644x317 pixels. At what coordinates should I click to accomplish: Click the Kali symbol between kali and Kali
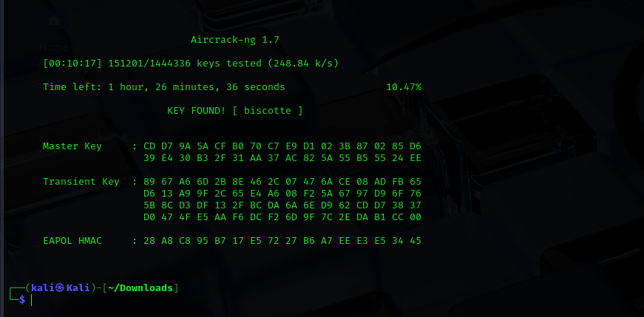click(x=60, y=288)
